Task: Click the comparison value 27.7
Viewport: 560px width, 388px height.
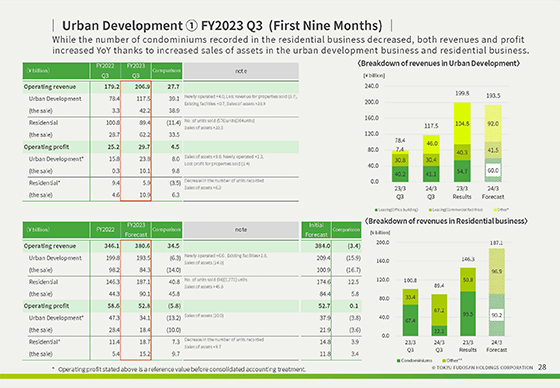Action: pos(173,87)
